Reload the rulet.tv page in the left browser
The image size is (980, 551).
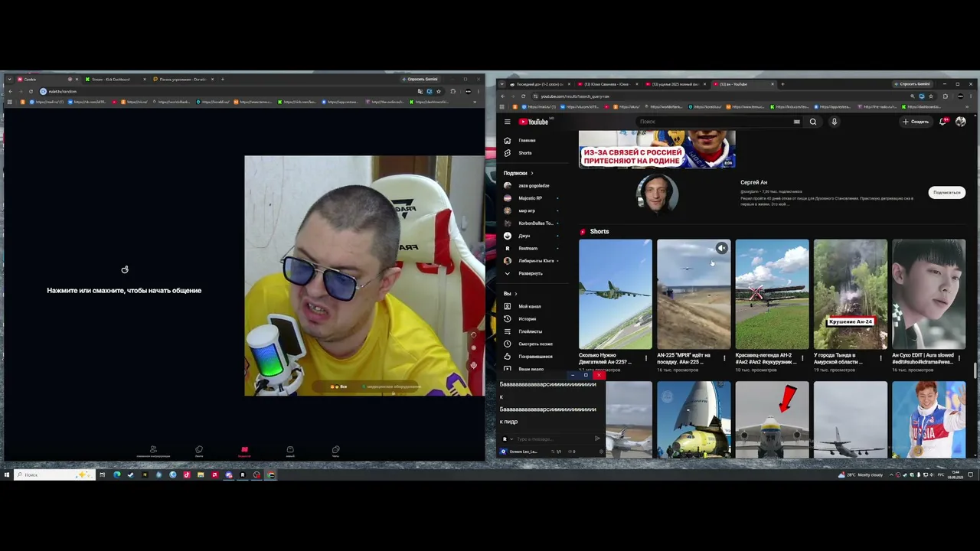[31, 91]
